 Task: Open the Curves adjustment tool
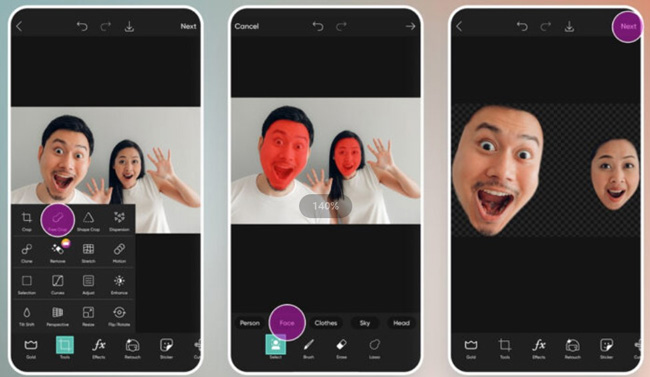tap(58, 285)
